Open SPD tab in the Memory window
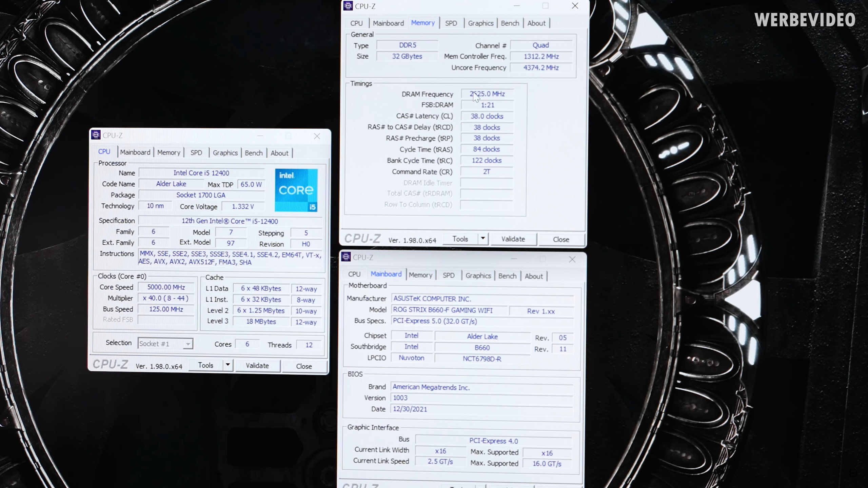This screenshot has width=868, height=488. pyautogui.click(x=451, y=23)
